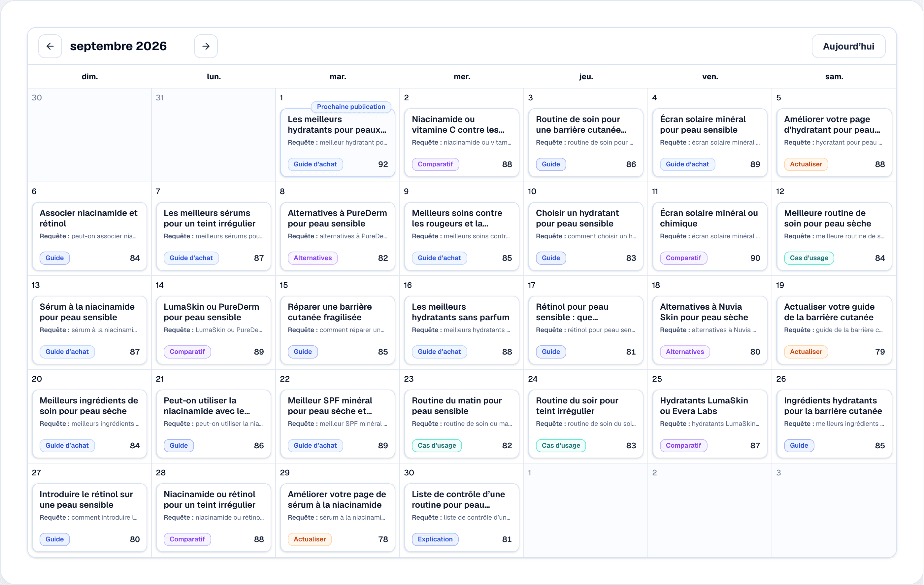Open 'Meilleure routine de soin pour peau sèche'
Image resolution: width=924 pixels, height=585 pixels.
tap(834, 236)
